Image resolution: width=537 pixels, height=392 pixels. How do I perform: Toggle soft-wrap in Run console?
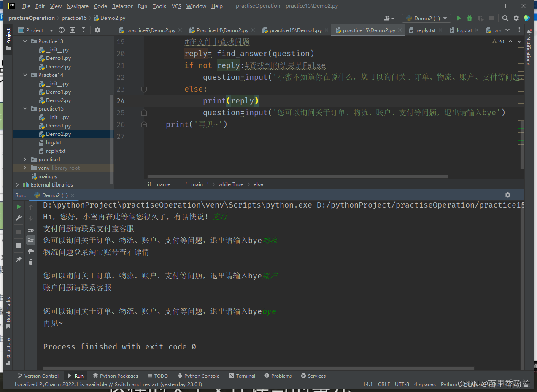click(31, 229)
